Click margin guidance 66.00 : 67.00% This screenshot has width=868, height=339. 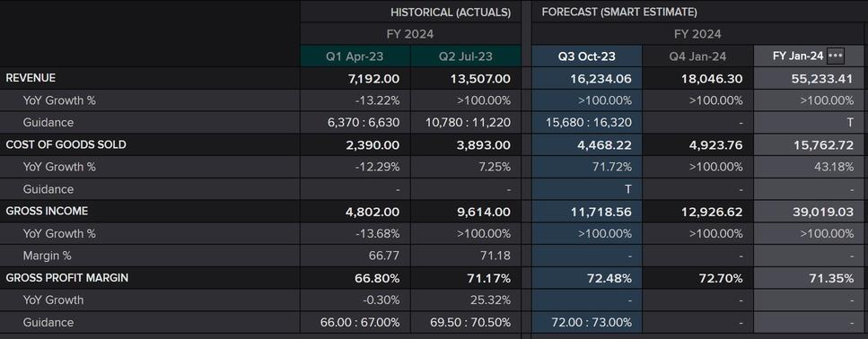(360, 322)
